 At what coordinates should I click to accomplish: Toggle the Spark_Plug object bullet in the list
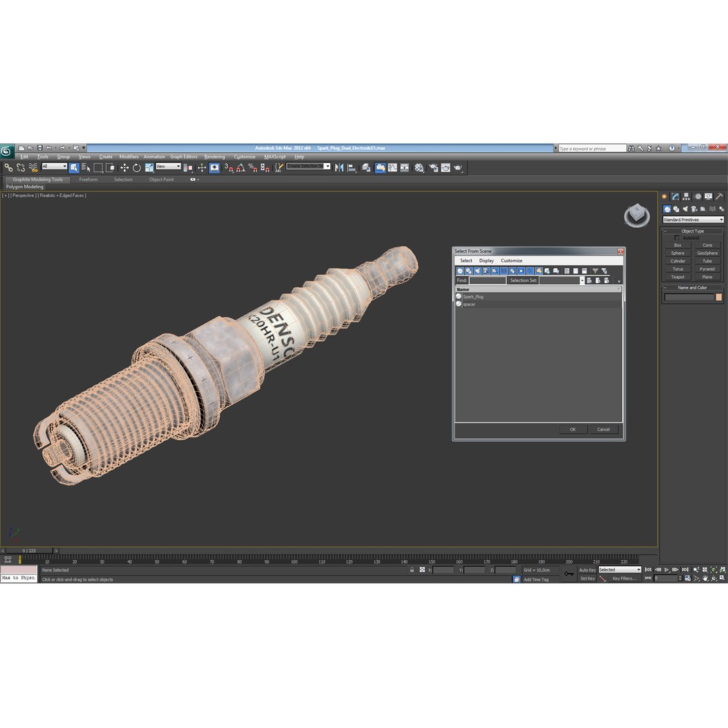point(459,296)
